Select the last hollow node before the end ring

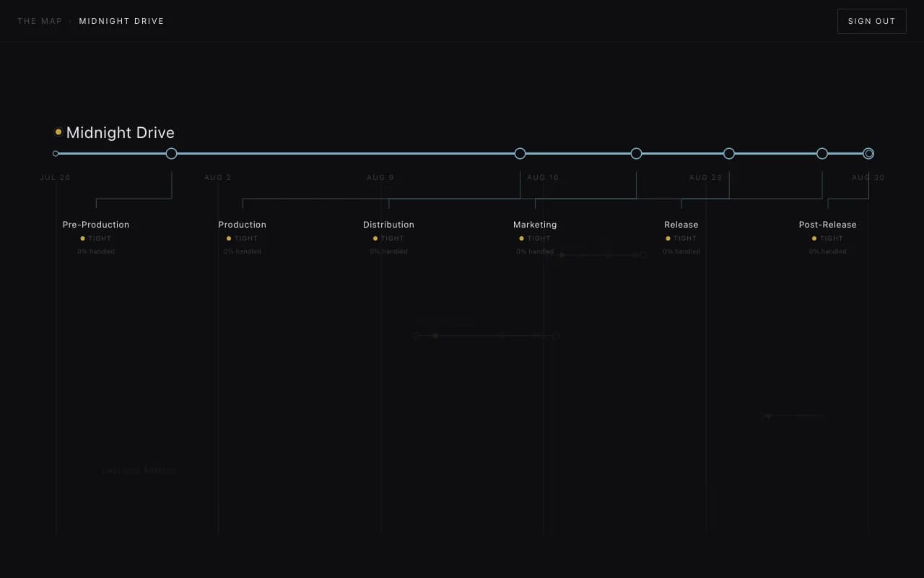822,153
